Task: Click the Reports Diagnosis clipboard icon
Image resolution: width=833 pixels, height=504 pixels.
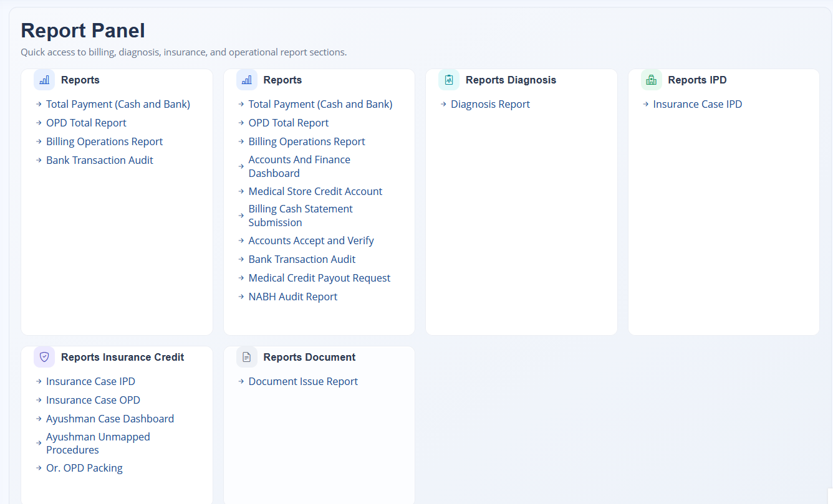Action: pyautogui.click(x=449, y=80)
